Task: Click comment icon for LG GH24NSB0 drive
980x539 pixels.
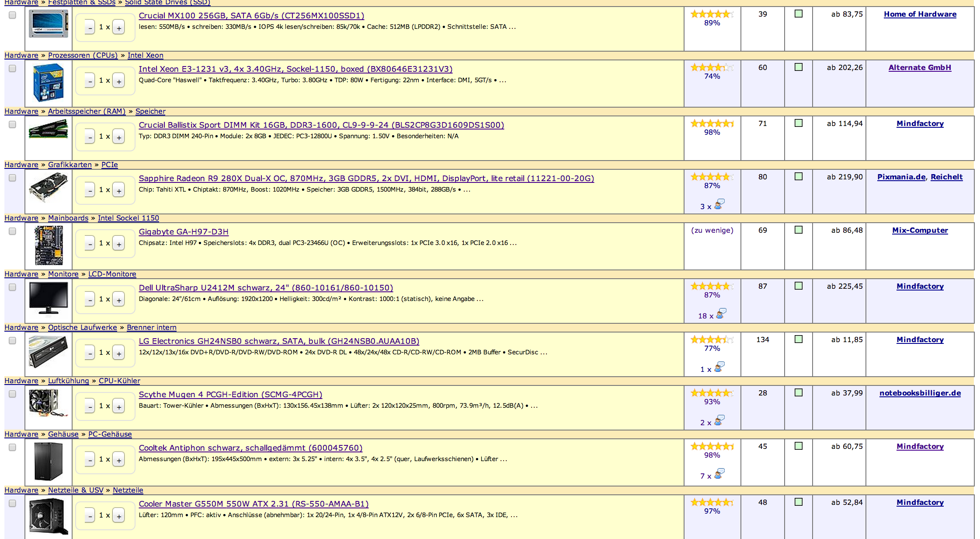Action: pos(719,367)
